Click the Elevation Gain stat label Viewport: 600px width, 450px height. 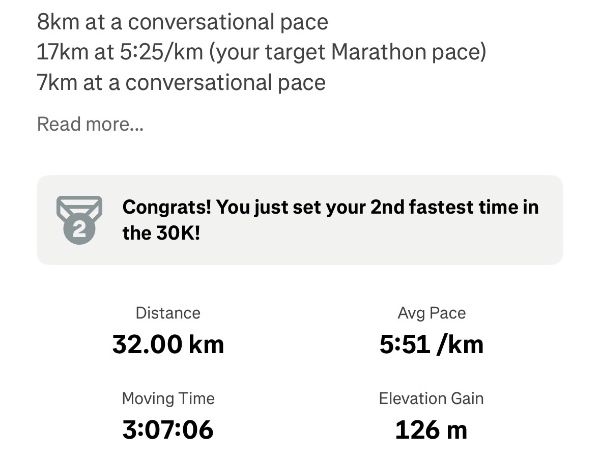(431, 398)
